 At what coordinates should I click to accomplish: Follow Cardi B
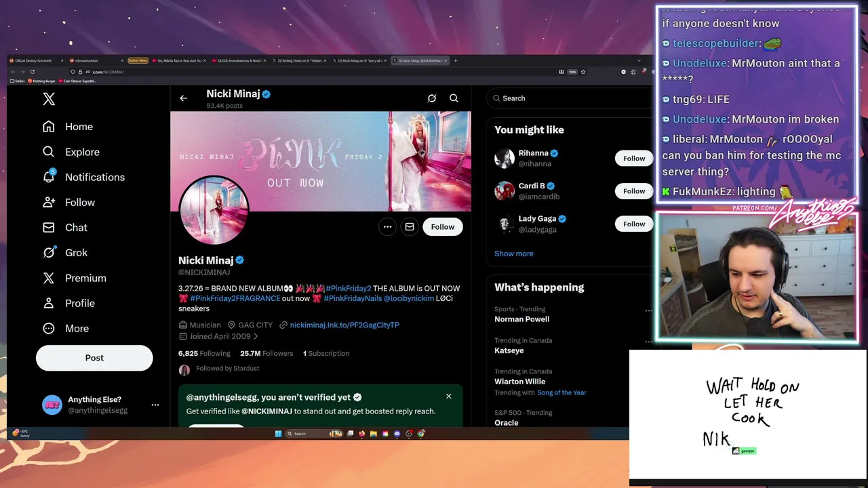[x=634, y=191]
